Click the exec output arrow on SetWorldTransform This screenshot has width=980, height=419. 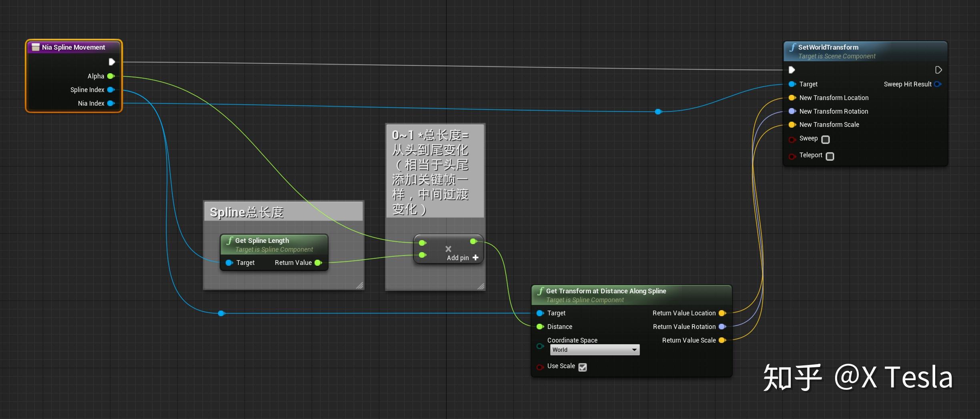(x=938, y=70)
